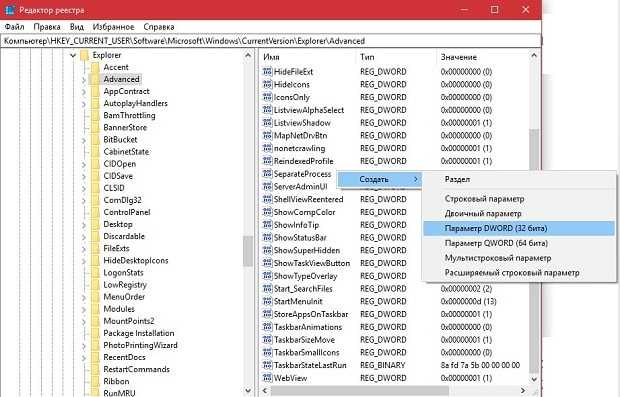Click the ShowInfoTip value icon

[267, 225]
